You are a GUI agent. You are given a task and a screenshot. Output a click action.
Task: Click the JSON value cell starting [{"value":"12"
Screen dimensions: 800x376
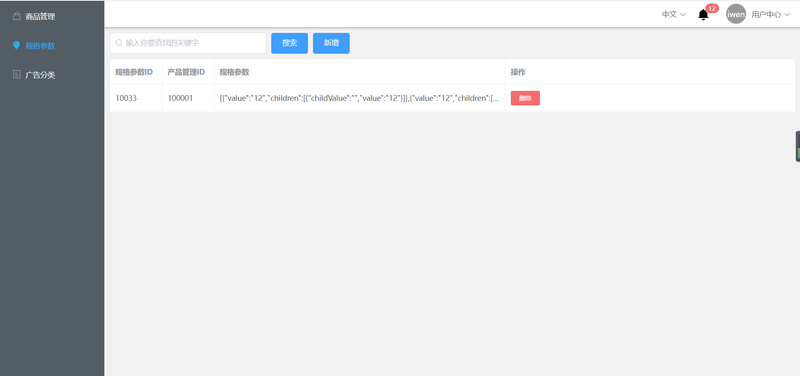coord(360,98)
